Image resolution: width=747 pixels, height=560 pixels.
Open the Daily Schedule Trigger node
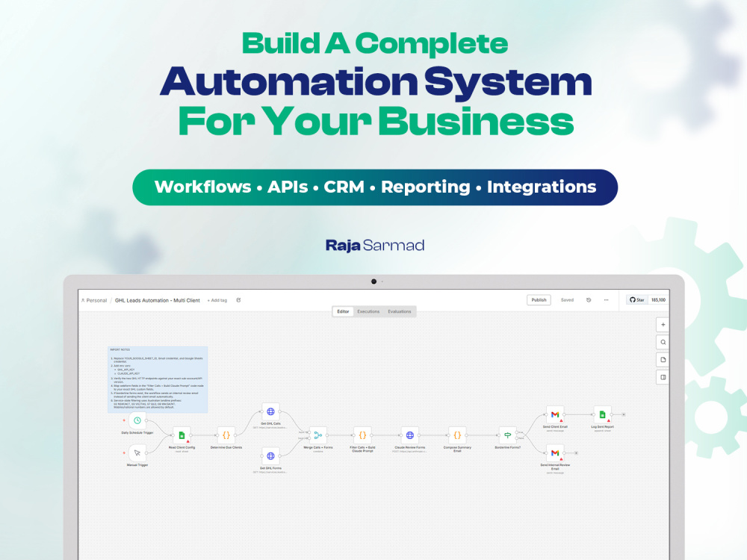(137, 420)
